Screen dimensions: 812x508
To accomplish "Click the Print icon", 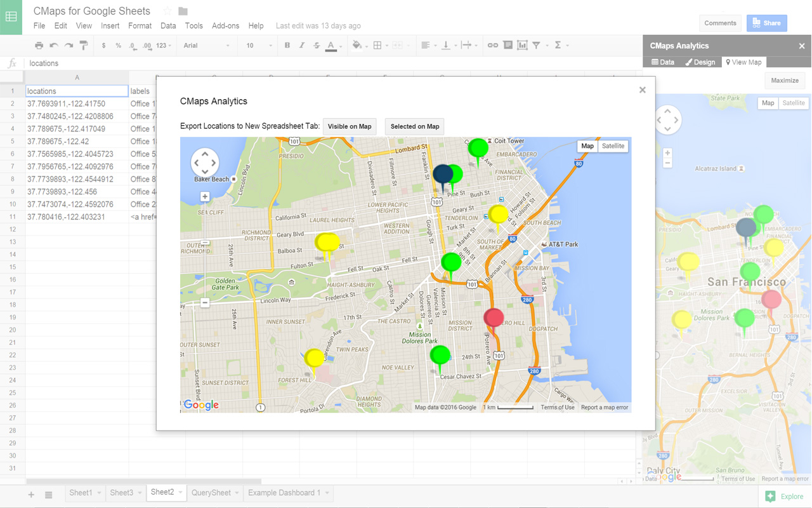I will 38,45.
